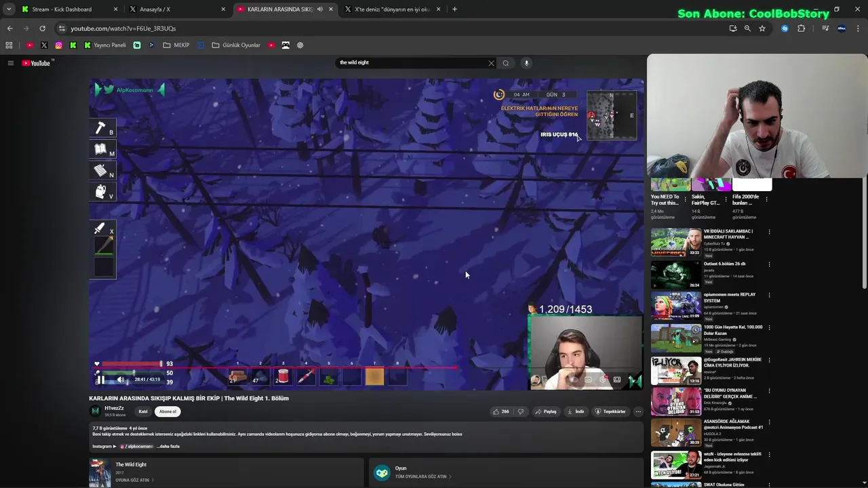Open the extensions puzzle icon
Screen dimensions: 868x488
802,28
